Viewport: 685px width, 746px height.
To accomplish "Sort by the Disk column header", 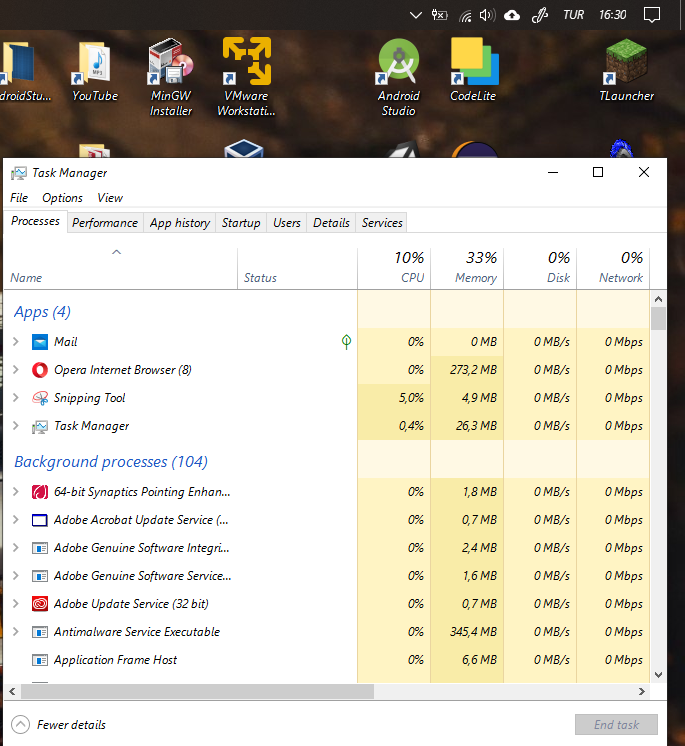I will click(x=540, y=268).
